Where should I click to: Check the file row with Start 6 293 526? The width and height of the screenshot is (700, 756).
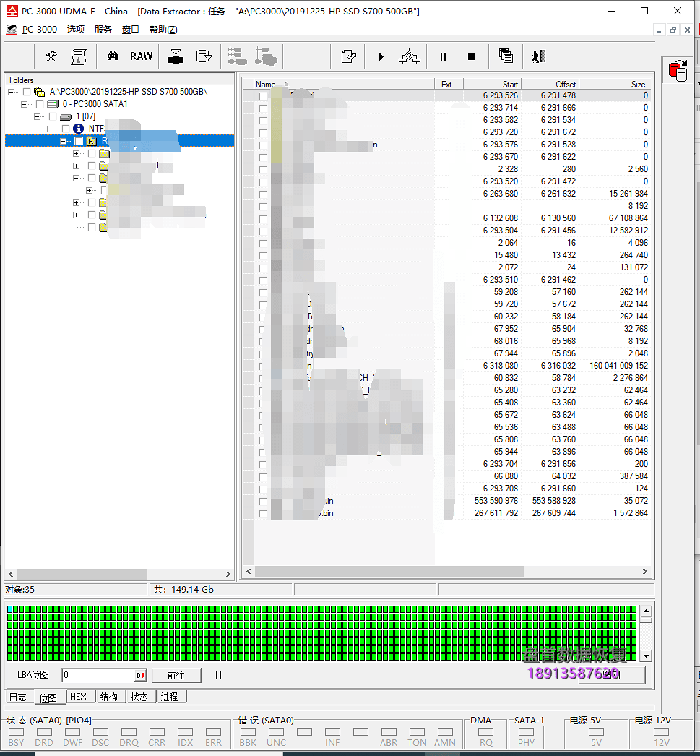click(x=262, y=96)
